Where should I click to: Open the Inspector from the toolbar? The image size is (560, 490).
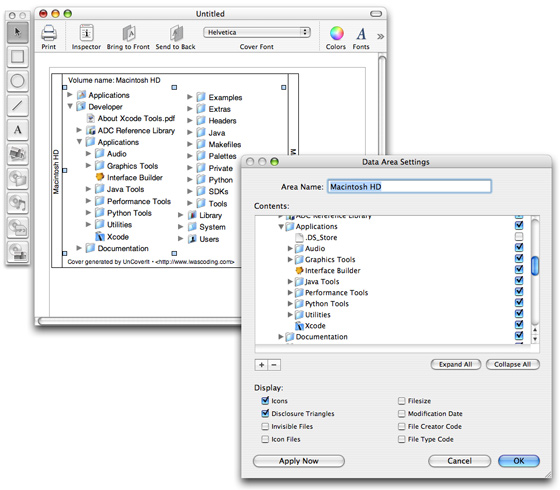point(86,33)
